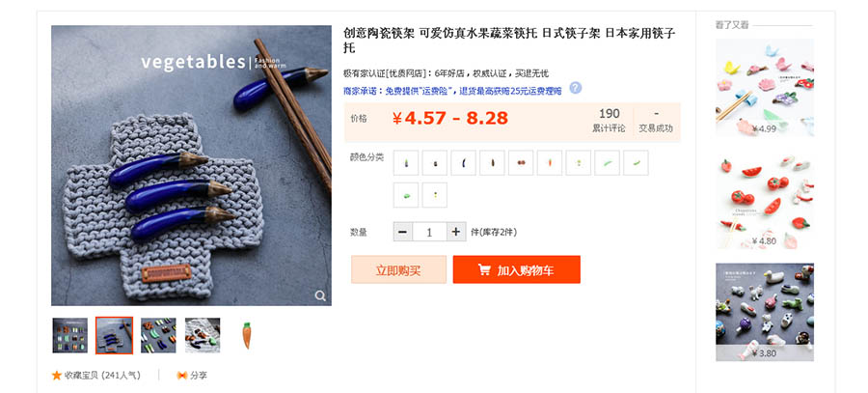Viewport: 868px width, 393px height.
Task: Add item with 加入购物车 button
Action: pos(517,269)
